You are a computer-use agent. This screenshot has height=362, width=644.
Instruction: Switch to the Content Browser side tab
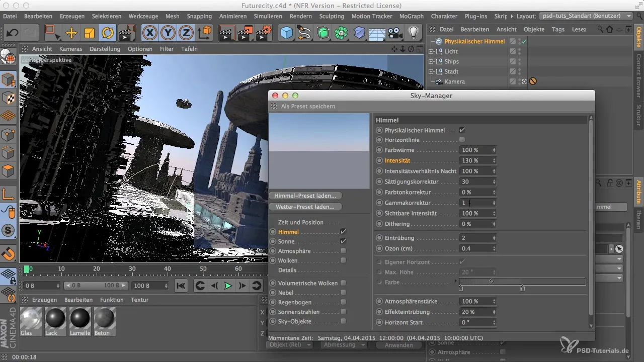tap(638, 75)
